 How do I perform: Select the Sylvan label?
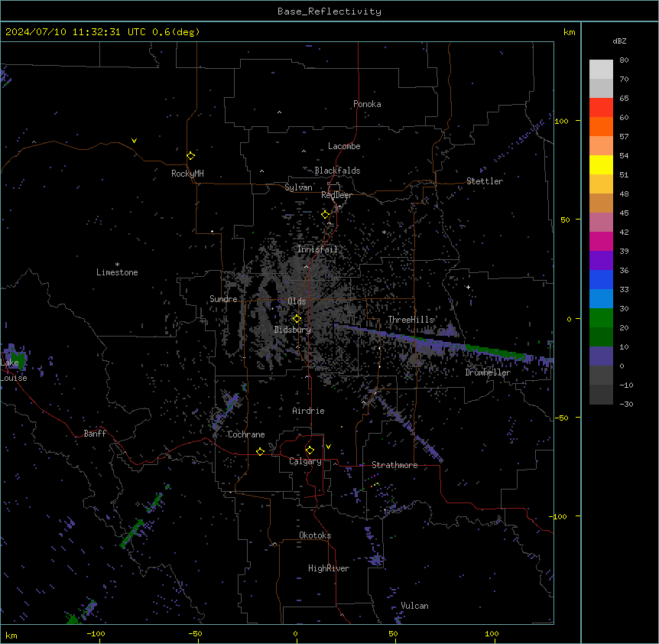pyautogui.click(x=298, y=187)
